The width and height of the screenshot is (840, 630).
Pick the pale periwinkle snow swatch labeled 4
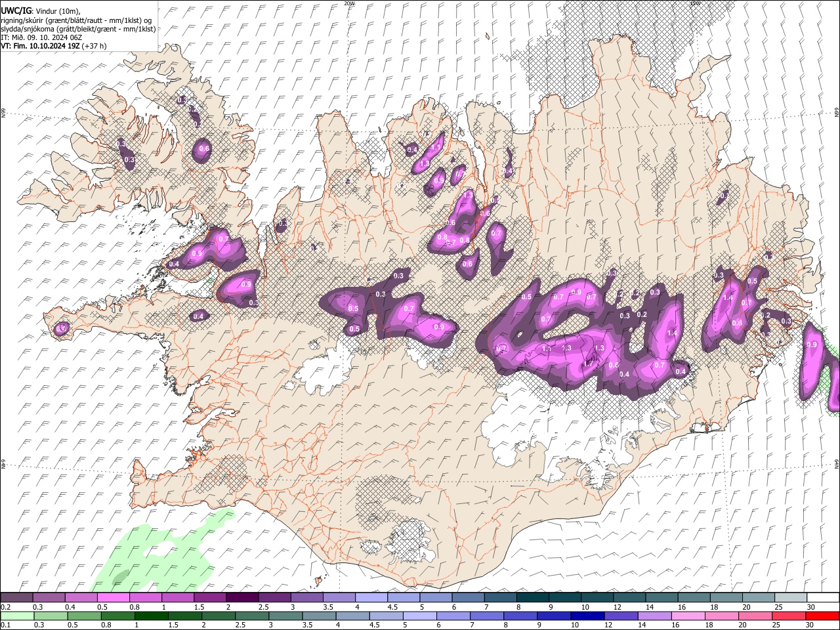tap(371, 597)
